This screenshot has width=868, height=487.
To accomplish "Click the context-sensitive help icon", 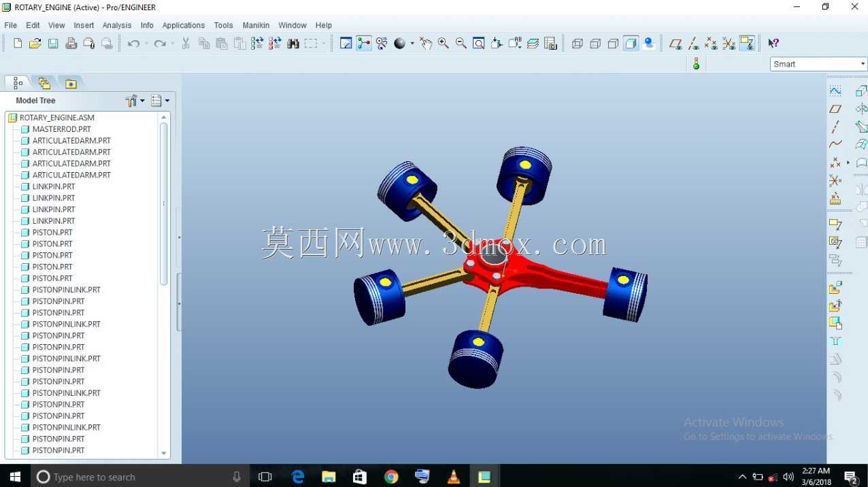I will (x=773, y=44).
